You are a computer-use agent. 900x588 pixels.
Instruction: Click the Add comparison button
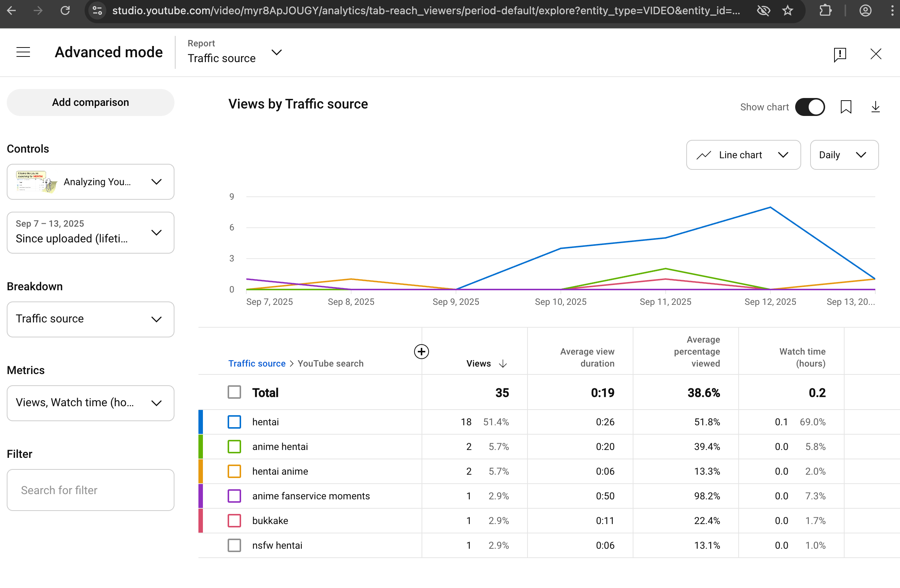point(90,102)
